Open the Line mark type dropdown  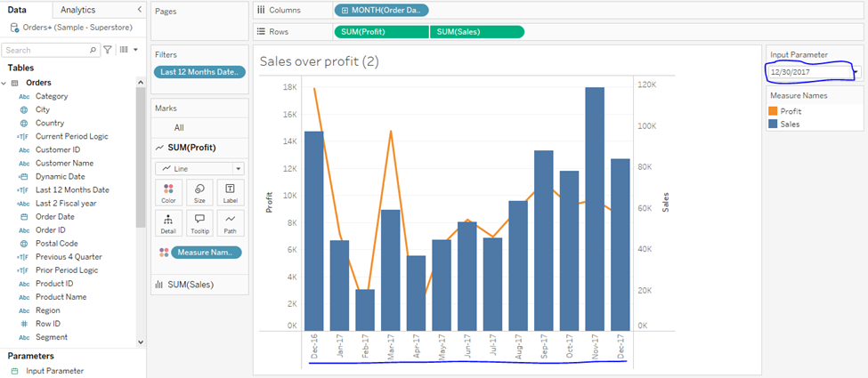click(x=238, y=168)
